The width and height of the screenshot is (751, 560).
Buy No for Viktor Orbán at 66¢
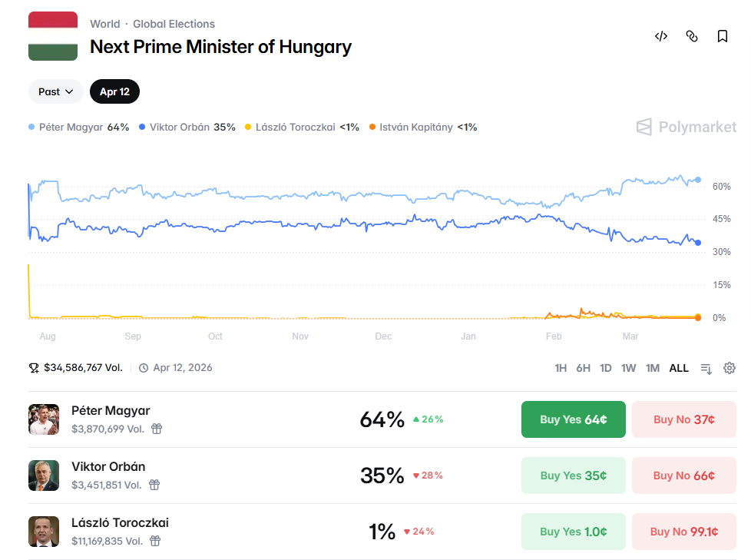click(683, 476)
